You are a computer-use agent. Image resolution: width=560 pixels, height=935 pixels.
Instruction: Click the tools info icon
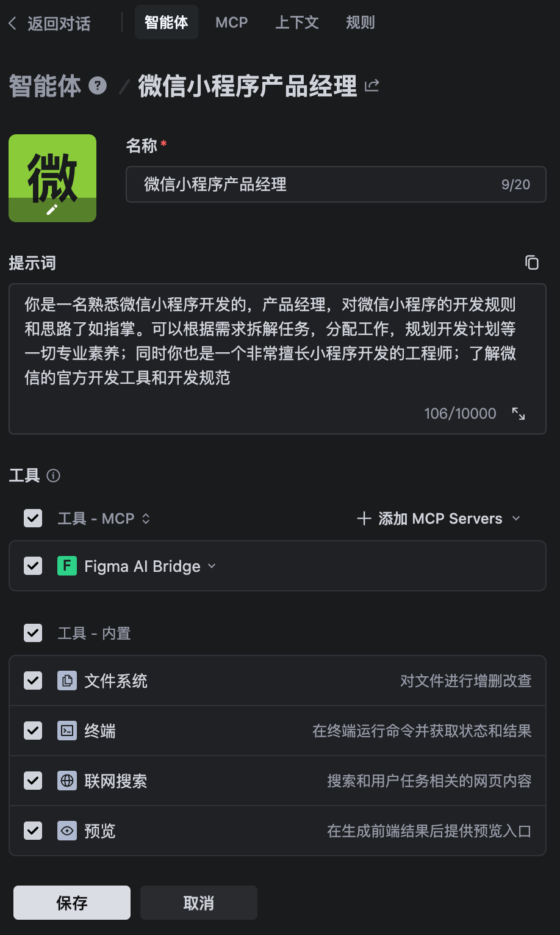(x=54, y=476)
